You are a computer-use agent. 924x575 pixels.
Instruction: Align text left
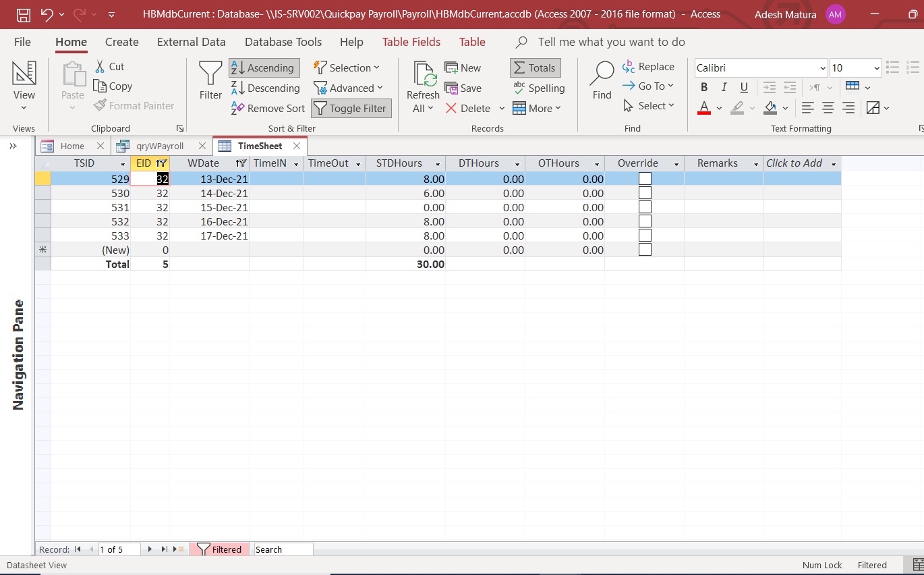[807, 107]
